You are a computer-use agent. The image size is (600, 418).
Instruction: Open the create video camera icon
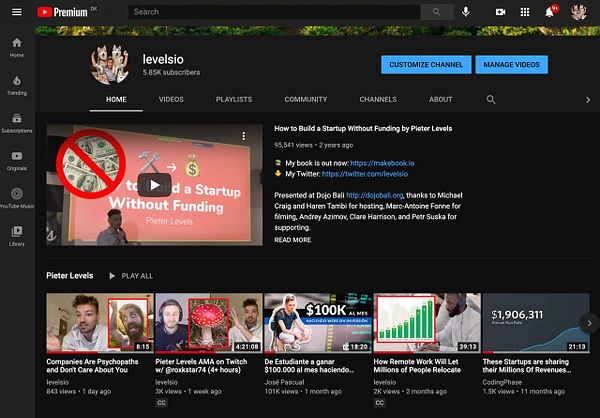pos(501,12)
